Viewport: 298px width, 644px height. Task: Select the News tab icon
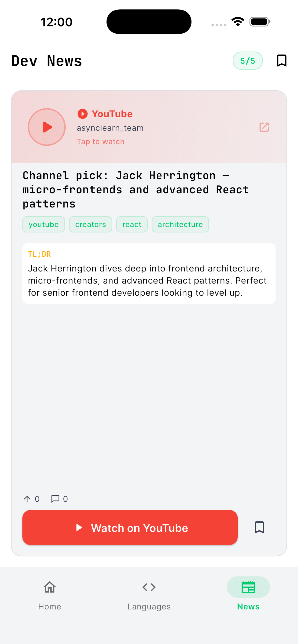(248, 587)
